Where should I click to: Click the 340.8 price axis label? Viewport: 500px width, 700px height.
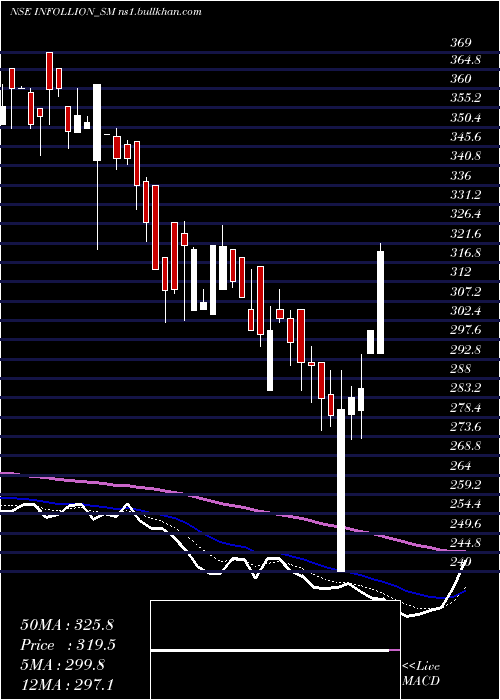pos(465,156)
